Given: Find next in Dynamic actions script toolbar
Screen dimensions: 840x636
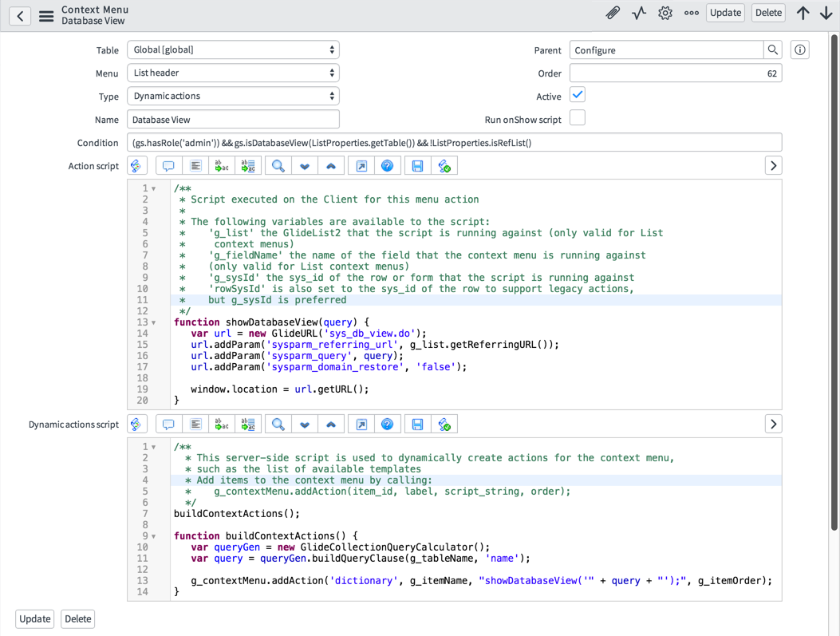Looking at the screenshot, I should click(305, 425).
